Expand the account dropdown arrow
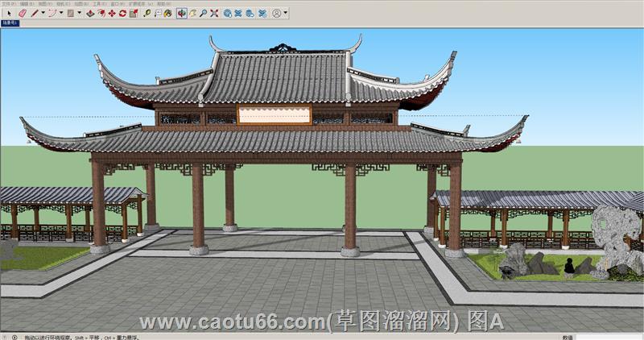 [286, 13]
